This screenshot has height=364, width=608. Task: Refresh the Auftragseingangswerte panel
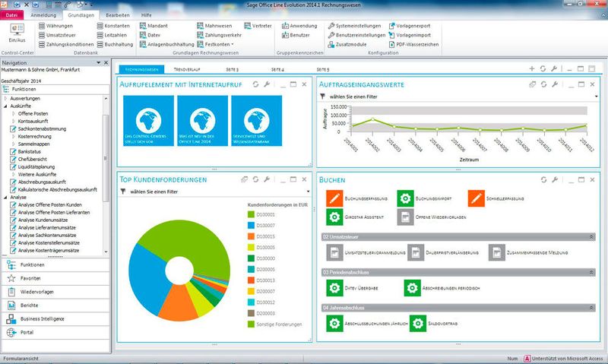tap(543, 84)
